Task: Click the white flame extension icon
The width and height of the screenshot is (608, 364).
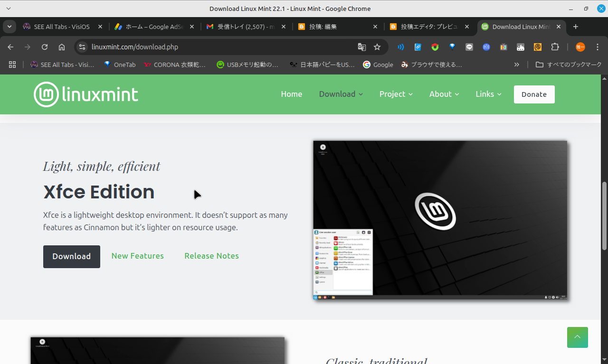Action: coord(521,47)
